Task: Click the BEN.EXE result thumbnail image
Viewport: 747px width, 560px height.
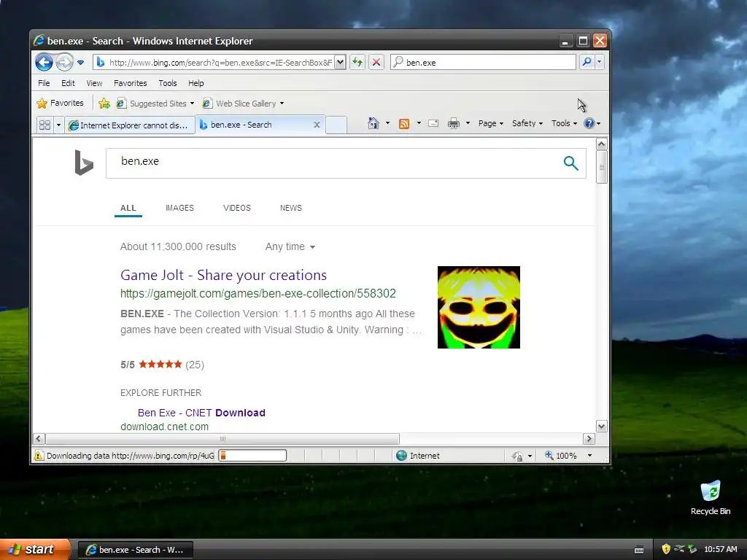Action: 479,307
